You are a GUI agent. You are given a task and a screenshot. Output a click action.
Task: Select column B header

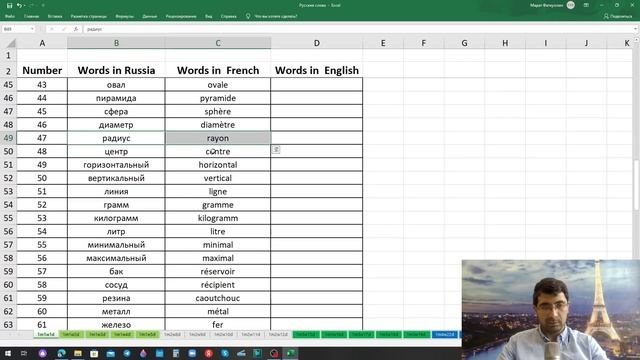pyautogui.click(x=116, y=43)
